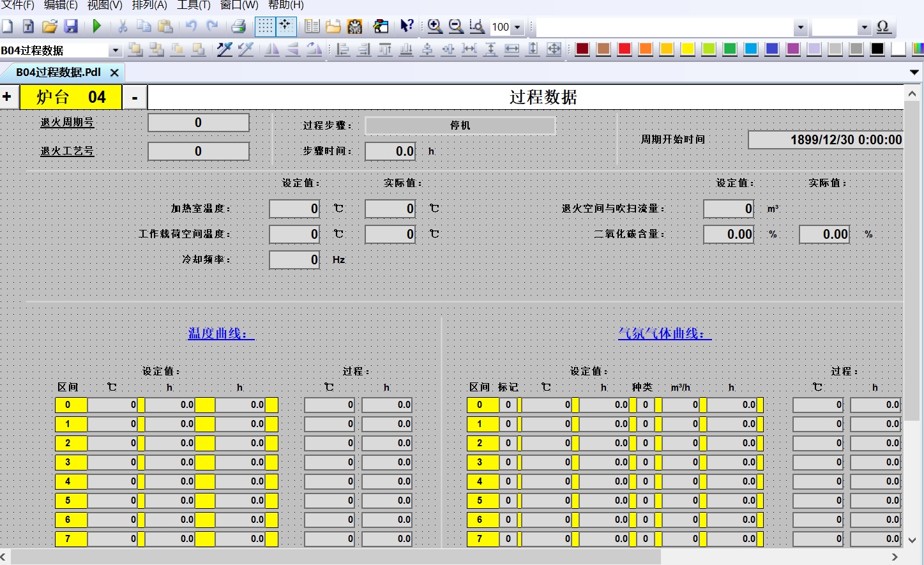The width and height of the screenshot is (924, 565).
Task: Insert special character with the Omega icon
Action: pyautogui.click(x=883, y=27)
